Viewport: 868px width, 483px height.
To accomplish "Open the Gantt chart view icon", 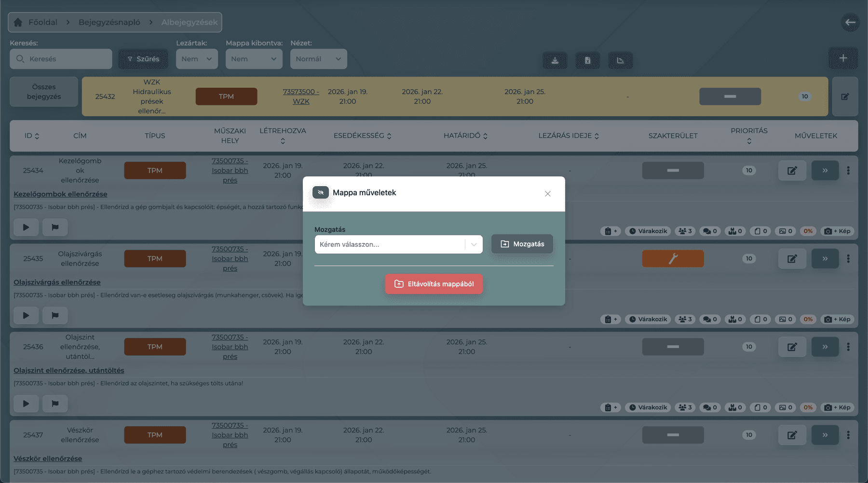I will click(620, 60).
